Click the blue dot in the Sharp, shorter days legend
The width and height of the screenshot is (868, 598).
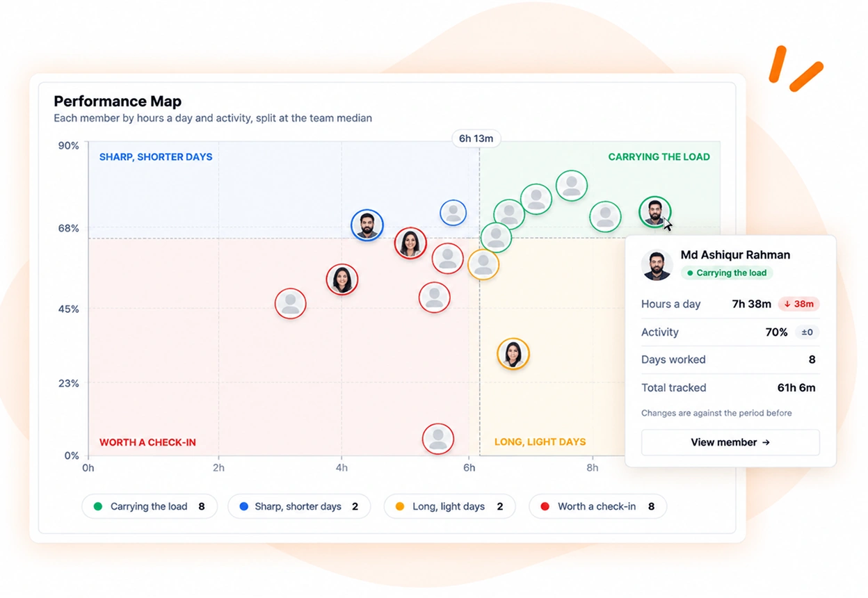coord(243,506)
